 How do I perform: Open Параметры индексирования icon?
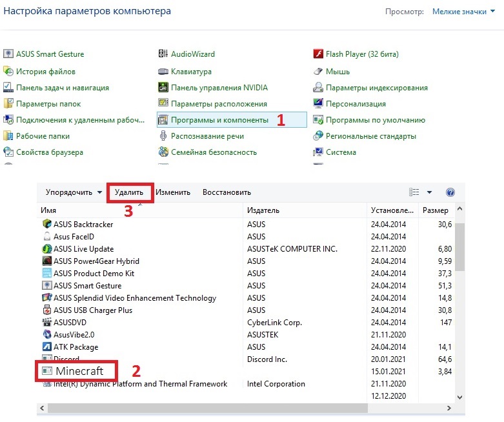point(318,87)
